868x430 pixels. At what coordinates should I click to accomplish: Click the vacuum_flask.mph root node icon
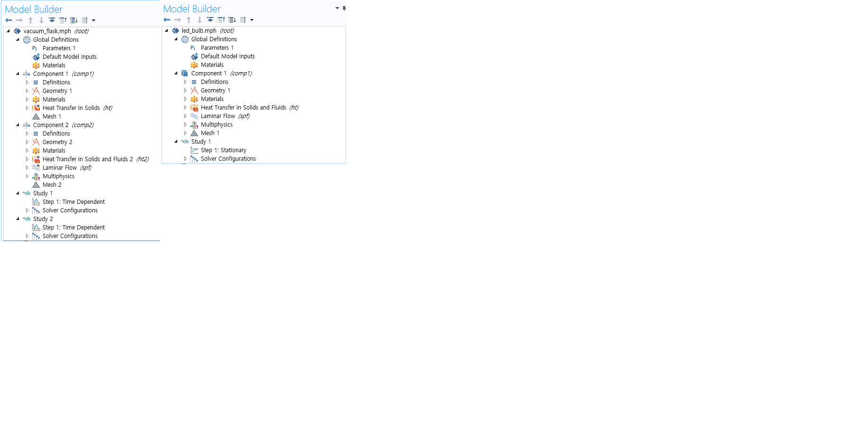coord(17,31)
